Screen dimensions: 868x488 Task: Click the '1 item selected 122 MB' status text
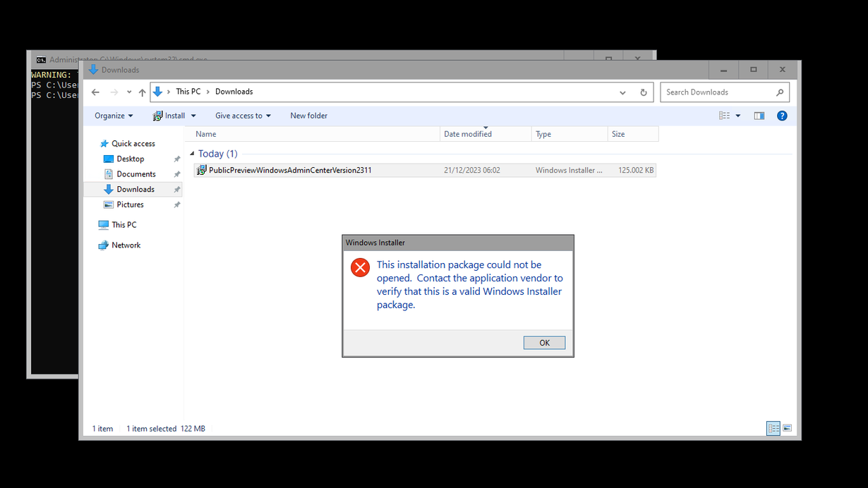click(x=166, y=429)
